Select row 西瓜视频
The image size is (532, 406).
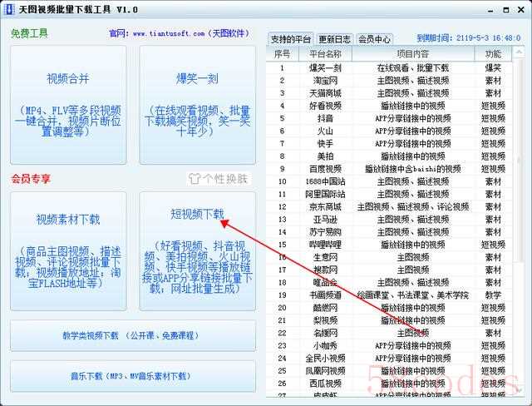coord(389,384)
